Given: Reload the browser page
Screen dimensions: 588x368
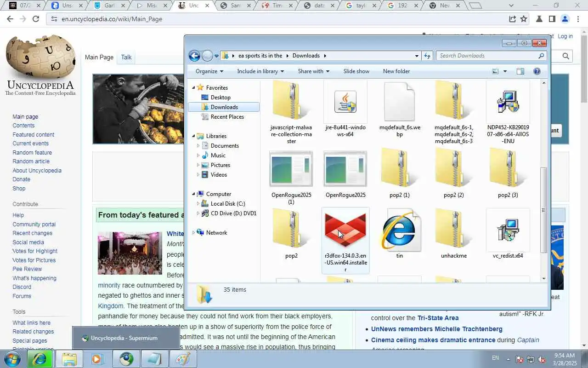Looking at the screenshot, I should [x=36, y=19].
